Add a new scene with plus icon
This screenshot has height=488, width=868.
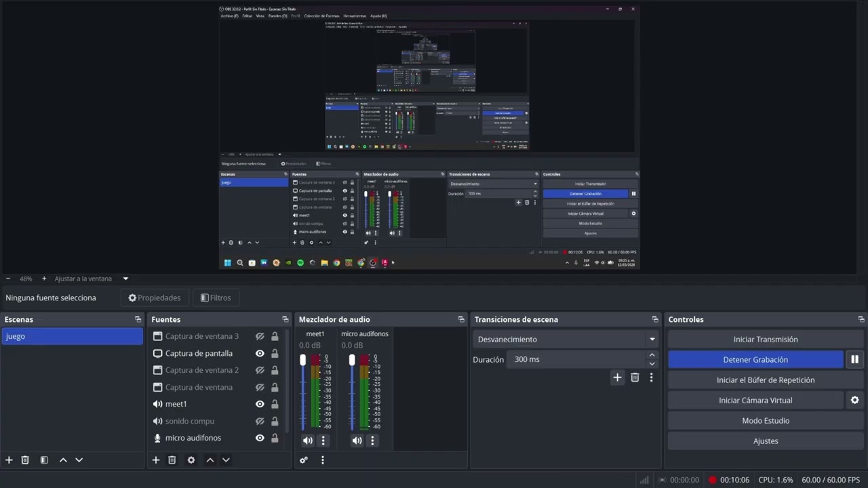[x=9, y=460]
